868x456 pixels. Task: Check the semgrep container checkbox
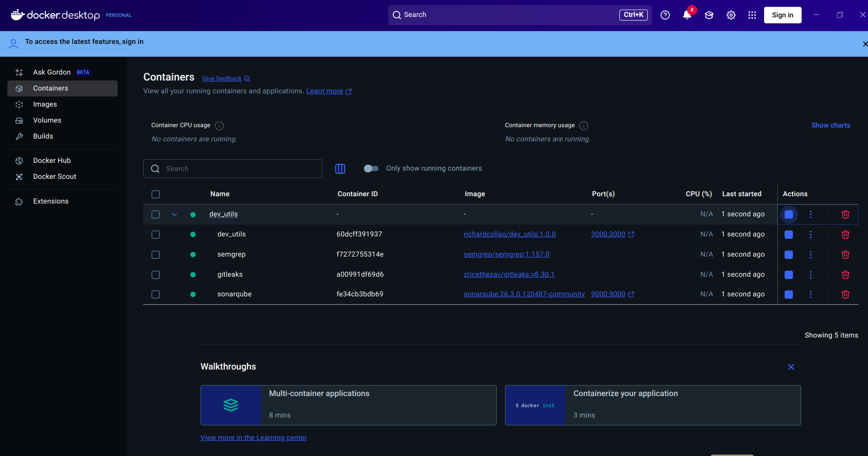[156, 255]
